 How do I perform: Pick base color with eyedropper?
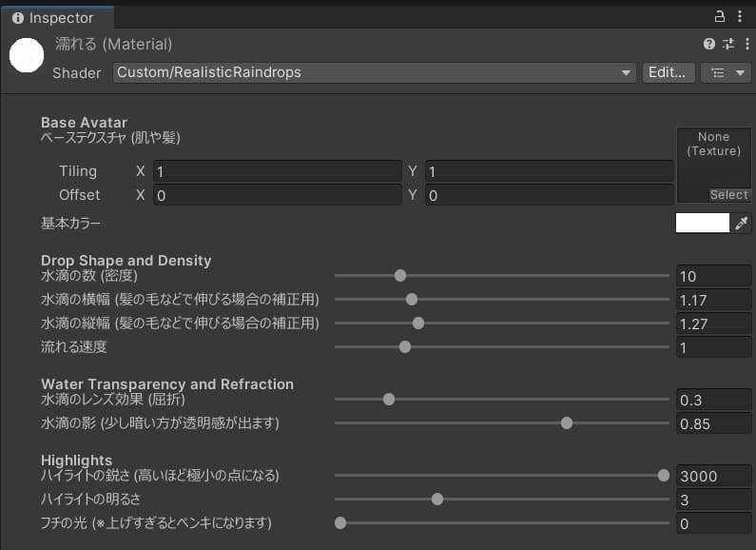click(x=742, y=223)
